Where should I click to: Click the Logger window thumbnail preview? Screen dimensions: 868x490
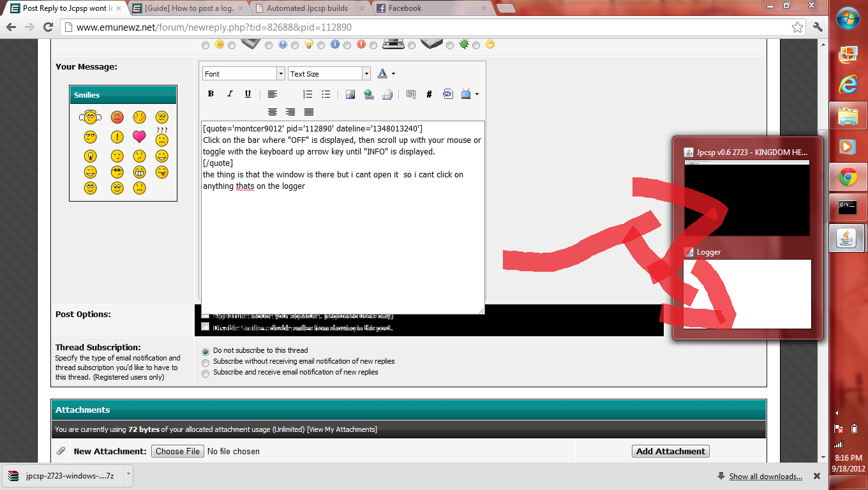pos(747,293)
